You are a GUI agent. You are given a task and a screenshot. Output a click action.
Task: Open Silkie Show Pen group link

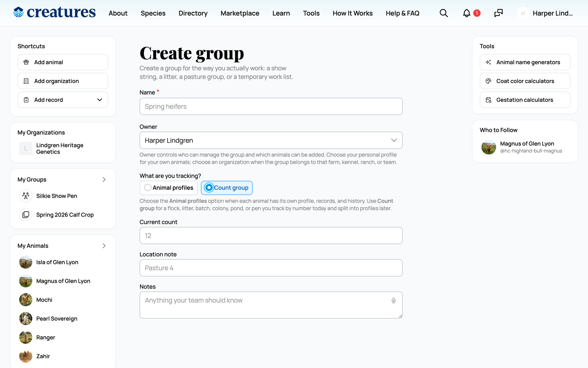click(x=57, y=196)
